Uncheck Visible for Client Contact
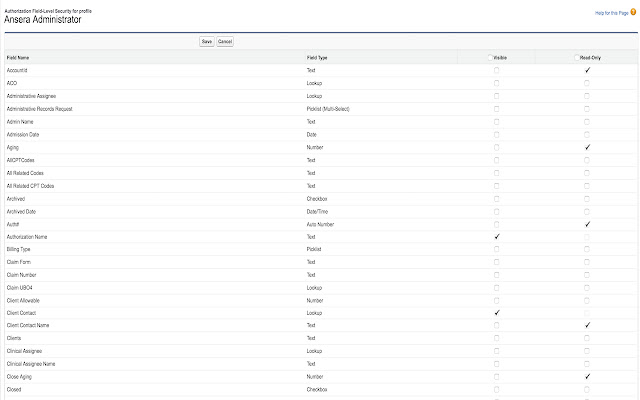 pos(497,313)
